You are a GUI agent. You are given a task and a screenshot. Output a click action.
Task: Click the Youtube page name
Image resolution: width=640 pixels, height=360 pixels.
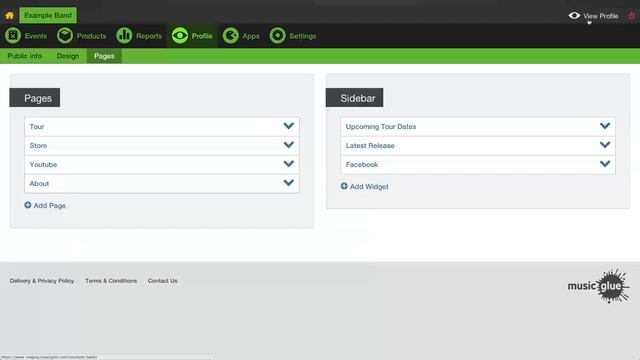43,164
